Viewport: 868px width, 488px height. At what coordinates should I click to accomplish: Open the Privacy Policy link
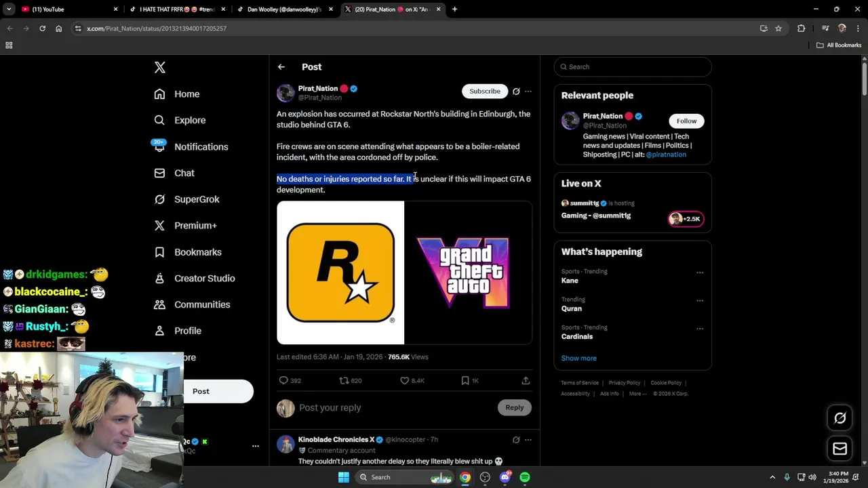[x=625, y=383]
